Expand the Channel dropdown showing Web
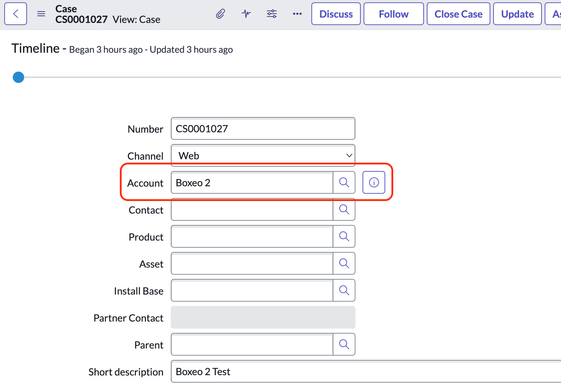The height and width of the screenshot is (391, 561). pos(263,156)
